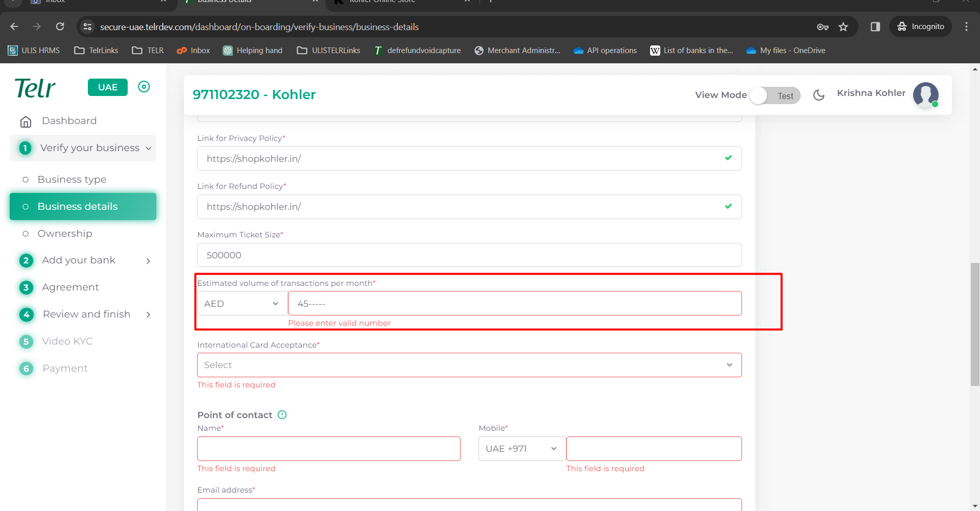Screen dimensions: 980x511
Task: Click step 5 number badge
Action: click(x=26, y=342)
